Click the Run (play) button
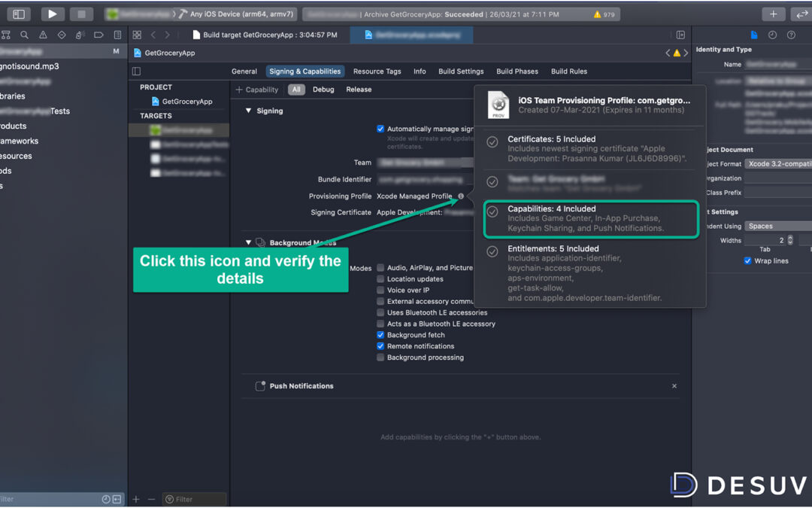812x508 pixels. pos(53,14)
